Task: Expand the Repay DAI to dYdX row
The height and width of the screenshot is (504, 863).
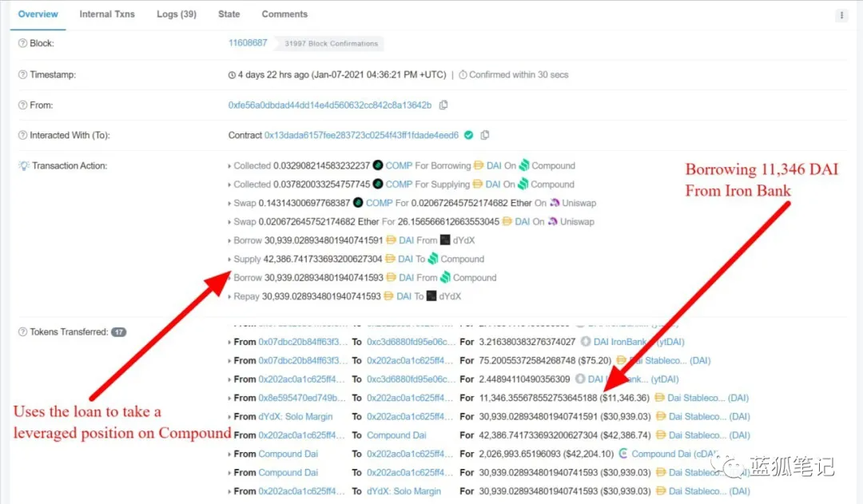Action: pyautogui.click(x=230, y=297)
